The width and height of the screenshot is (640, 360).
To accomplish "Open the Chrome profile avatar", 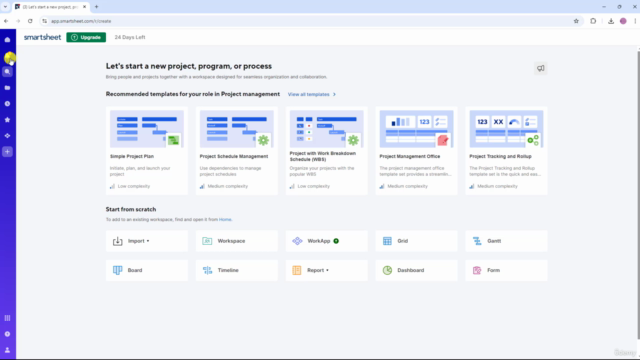I will pyautogui.click(x=623, y=21).
